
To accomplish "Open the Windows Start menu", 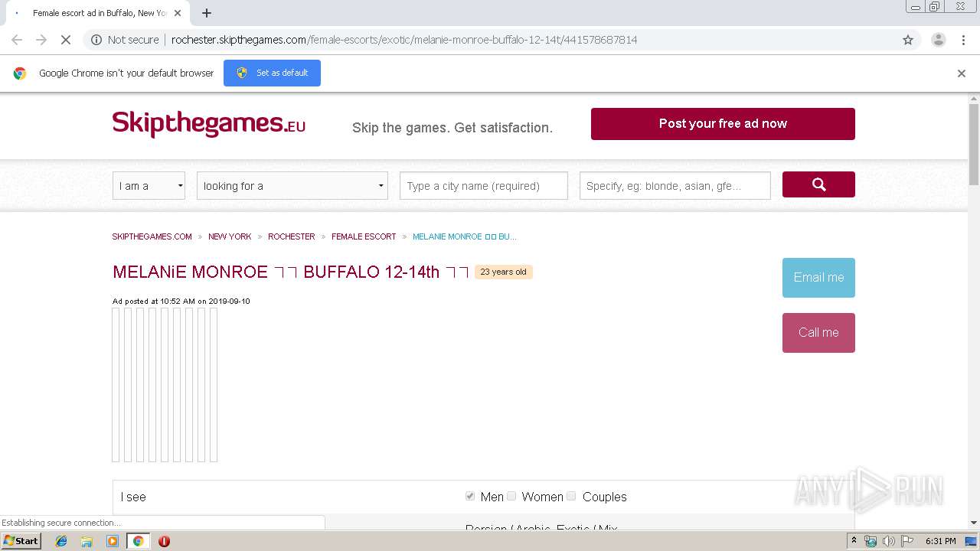I will click(x=21, y=541).
